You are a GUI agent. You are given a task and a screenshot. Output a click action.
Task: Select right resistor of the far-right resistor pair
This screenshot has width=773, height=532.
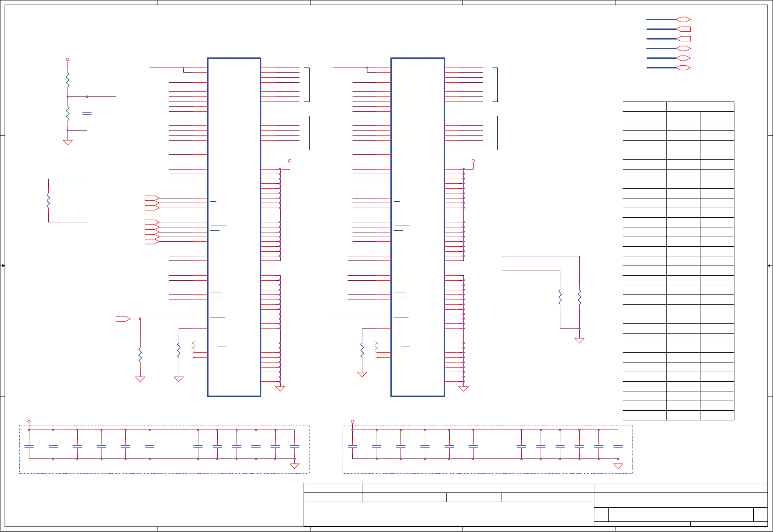click(x=579, y=297)
